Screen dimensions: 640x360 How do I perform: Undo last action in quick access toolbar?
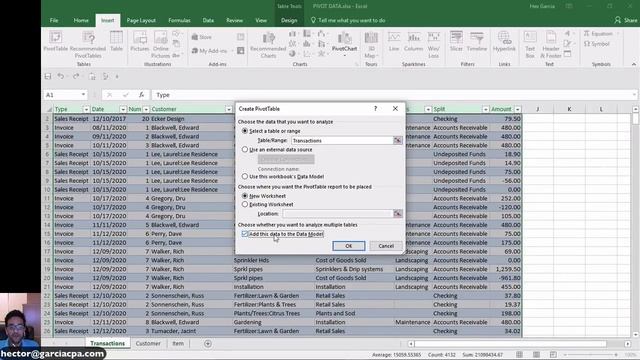pyautogui.click(x=60, y=76)
